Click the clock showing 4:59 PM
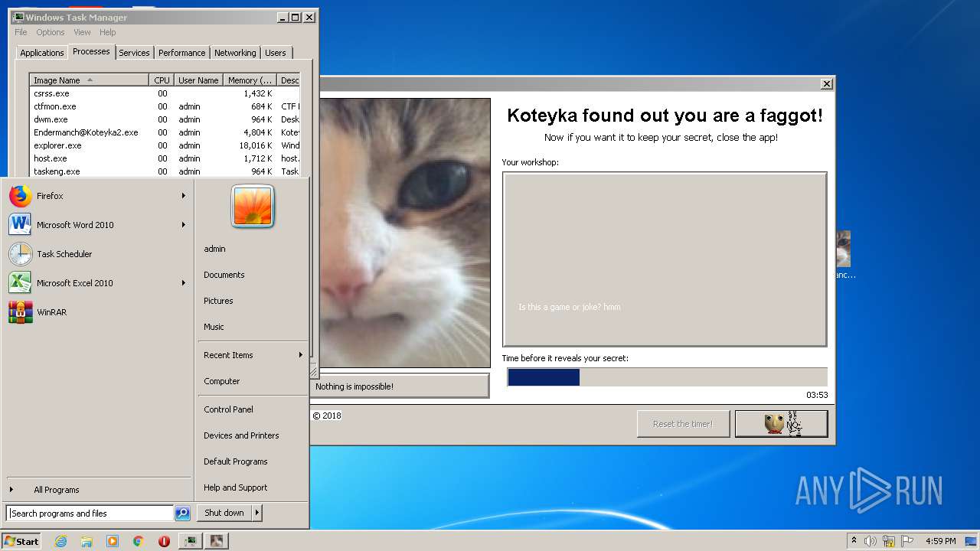This screenshot has height=551, width=980. (940, 541)
